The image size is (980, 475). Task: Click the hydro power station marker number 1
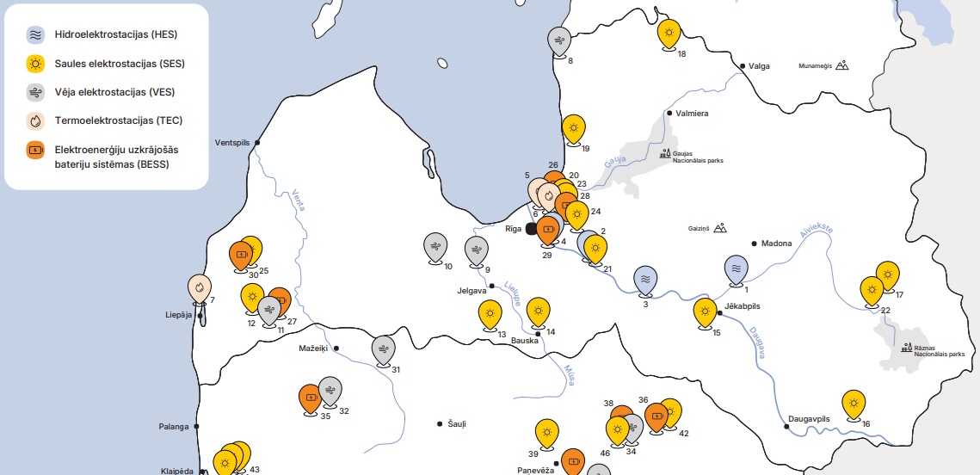coord(737,268)
